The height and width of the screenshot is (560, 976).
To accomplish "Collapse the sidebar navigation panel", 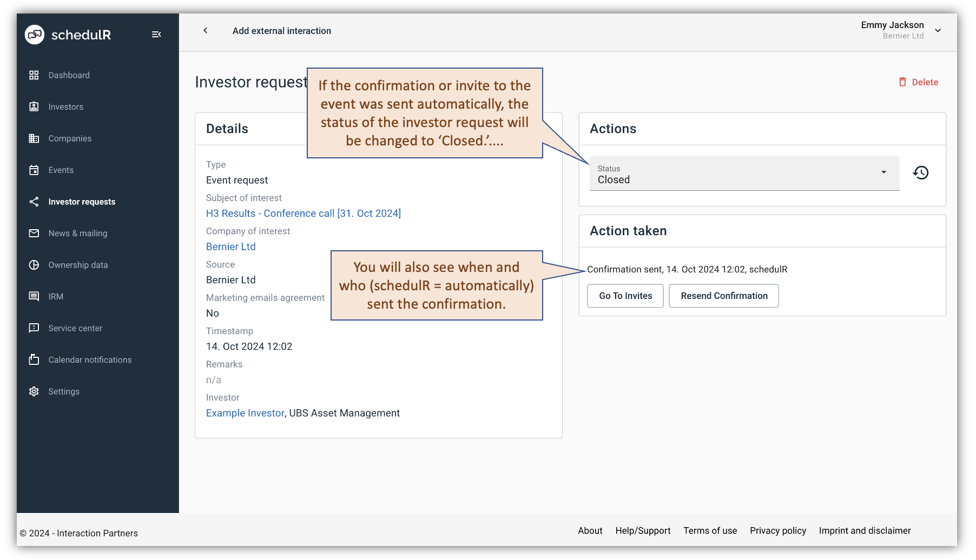I will click(156, 34).
